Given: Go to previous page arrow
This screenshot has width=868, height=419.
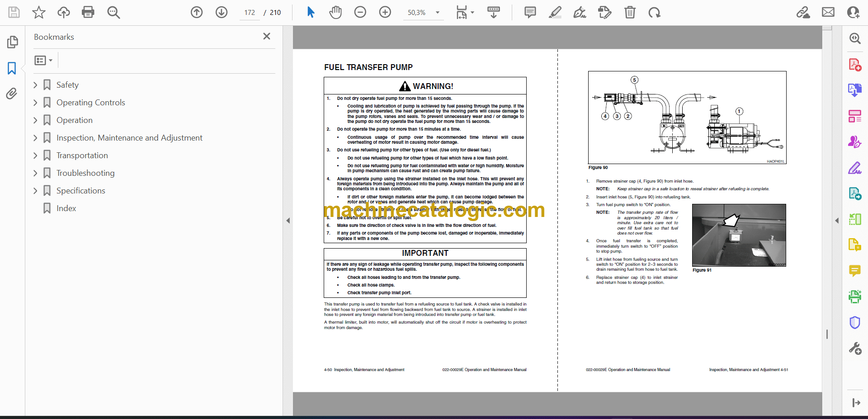Looking at the screenshot, I should [197, 12].
